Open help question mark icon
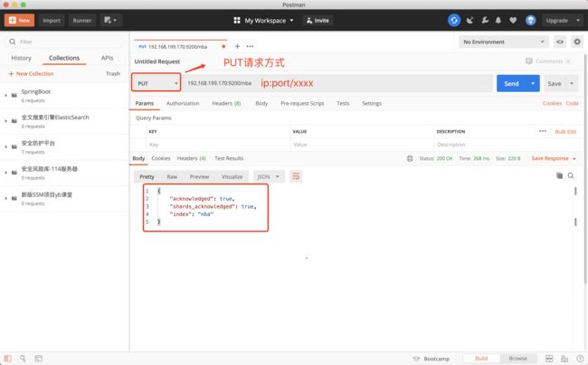 (580, 359)
